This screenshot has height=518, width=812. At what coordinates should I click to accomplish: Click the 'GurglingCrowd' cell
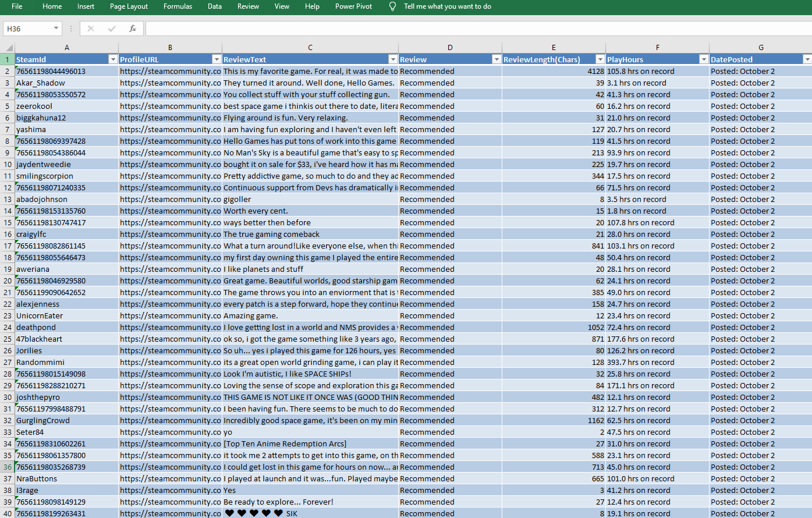67,420
